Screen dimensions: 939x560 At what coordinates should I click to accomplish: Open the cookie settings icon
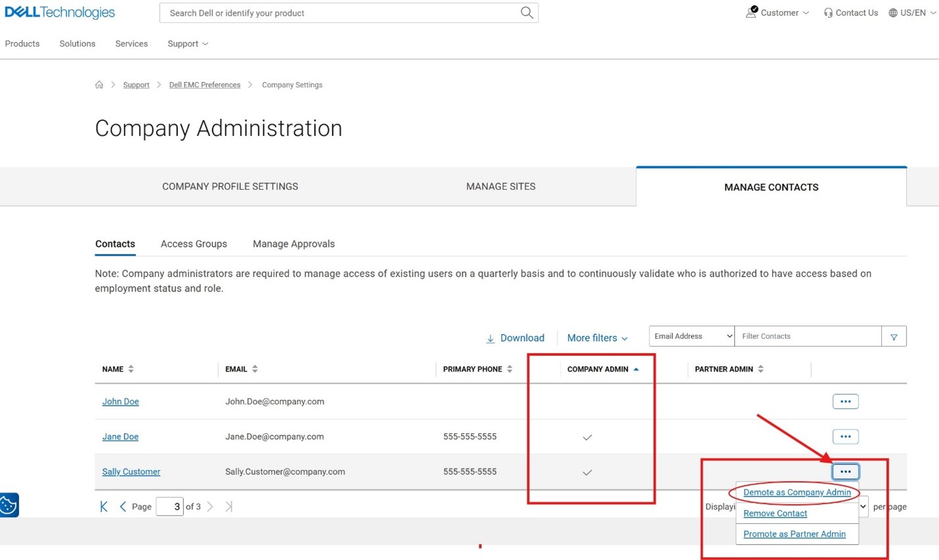pyautogui.click(x=9, y=505)
